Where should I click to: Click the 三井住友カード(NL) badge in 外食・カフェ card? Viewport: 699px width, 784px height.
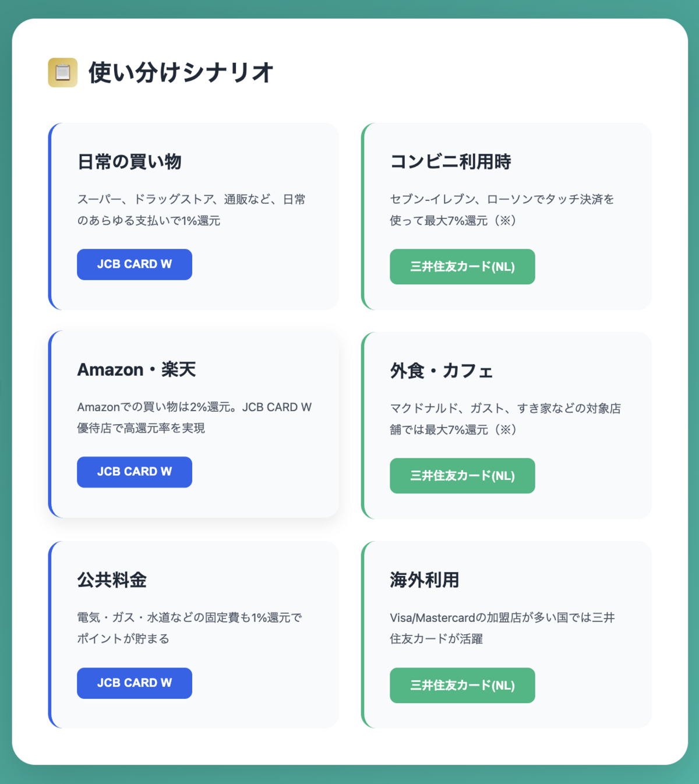pos(462,475)
